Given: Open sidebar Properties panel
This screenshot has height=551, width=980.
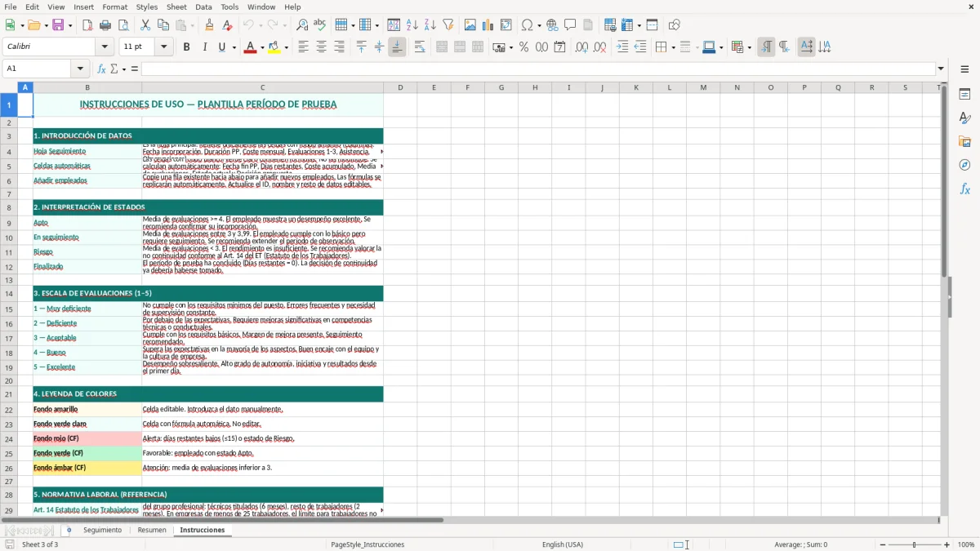Looking at the screenshot, I should click(x=964, y=94).
